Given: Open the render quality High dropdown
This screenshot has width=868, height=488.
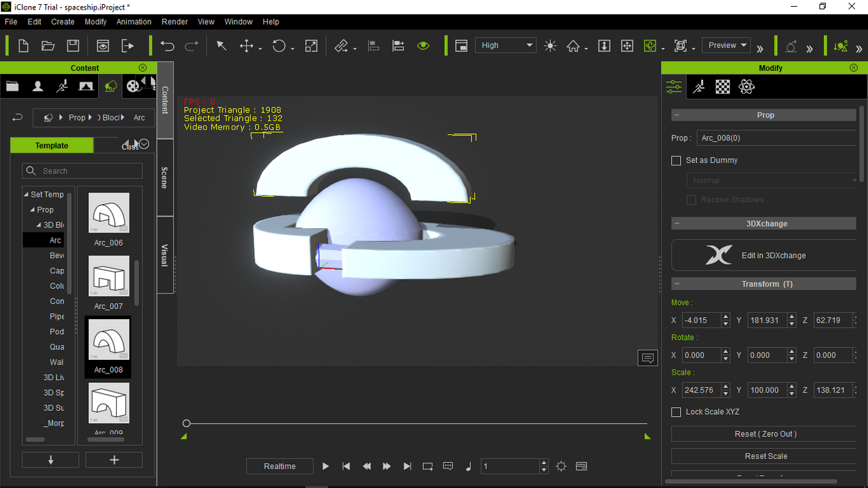Looking at the screenshot, I should [x=506, y=45].
